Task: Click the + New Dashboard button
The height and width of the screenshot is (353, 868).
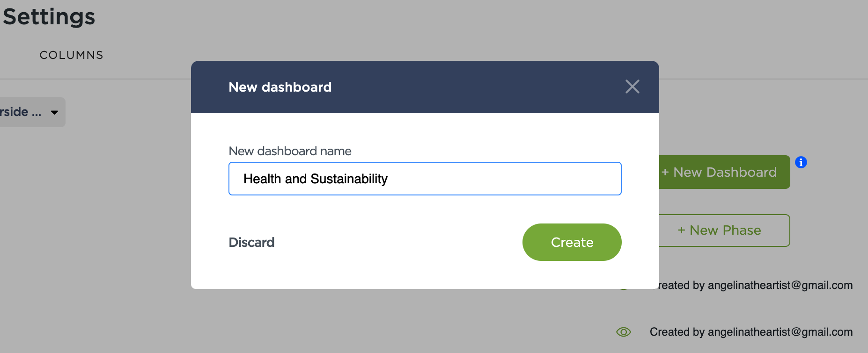Action: (724, 172)
